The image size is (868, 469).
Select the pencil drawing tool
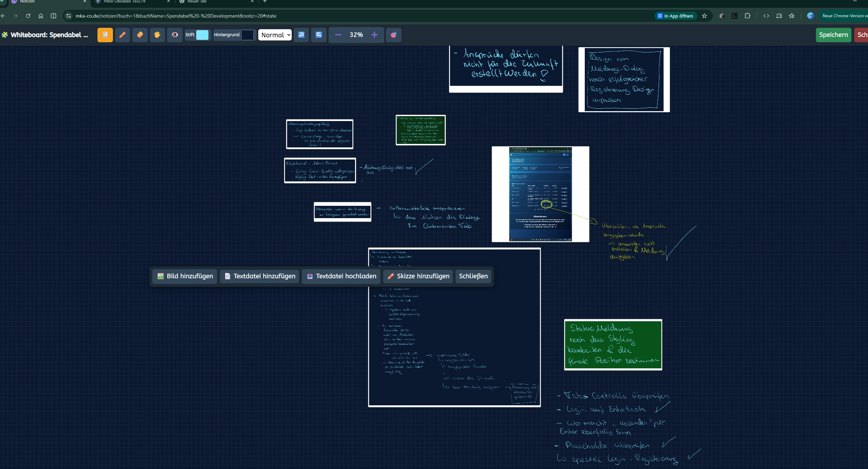[122, 35]
